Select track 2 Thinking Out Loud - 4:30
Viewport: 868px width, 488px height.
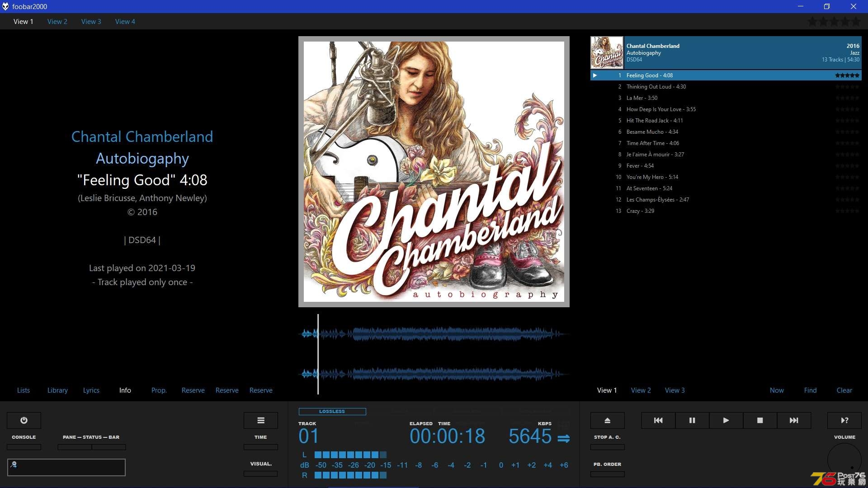pyautogui.click(x=726, y=87)
